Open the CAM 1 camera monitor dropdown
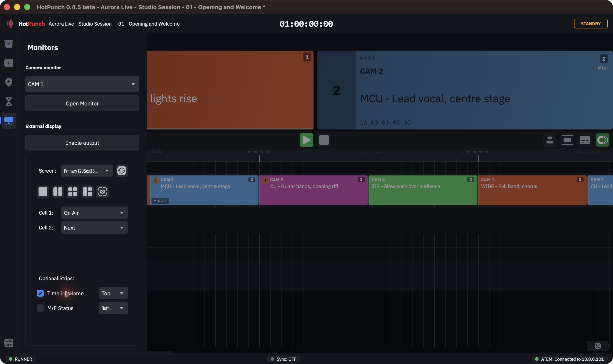 coord(82,84)
